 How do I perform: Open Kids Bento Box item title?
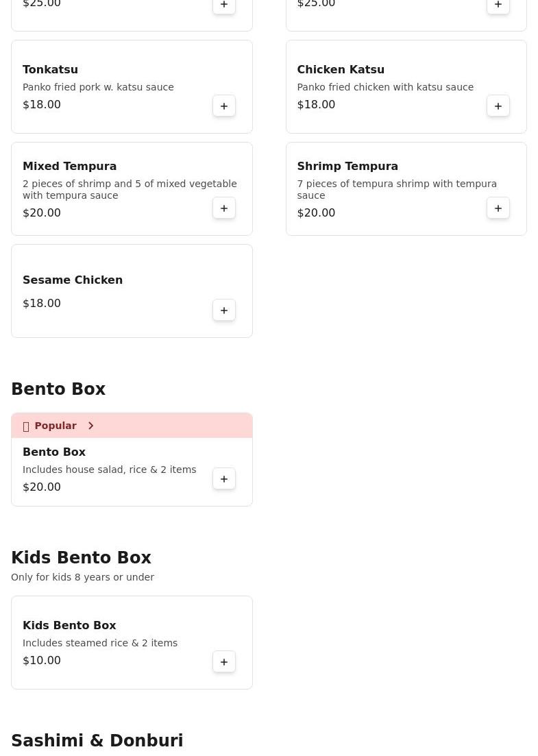[x=69, y=626]
